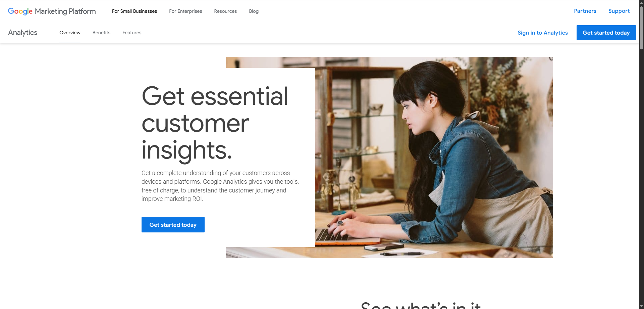644x309 pixels.
Task: Click Sign in to Analytics
Action: 542,33
